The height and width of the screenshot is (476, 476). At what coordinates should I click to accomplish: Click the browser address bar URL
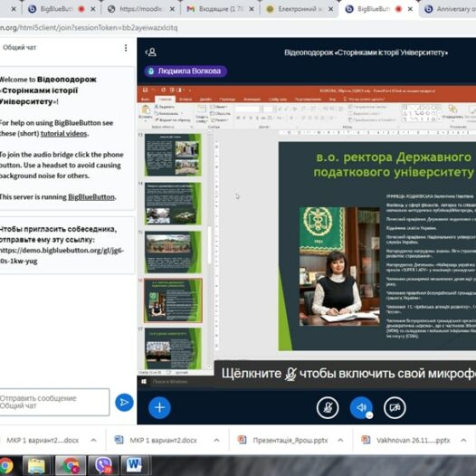(88, 28)
